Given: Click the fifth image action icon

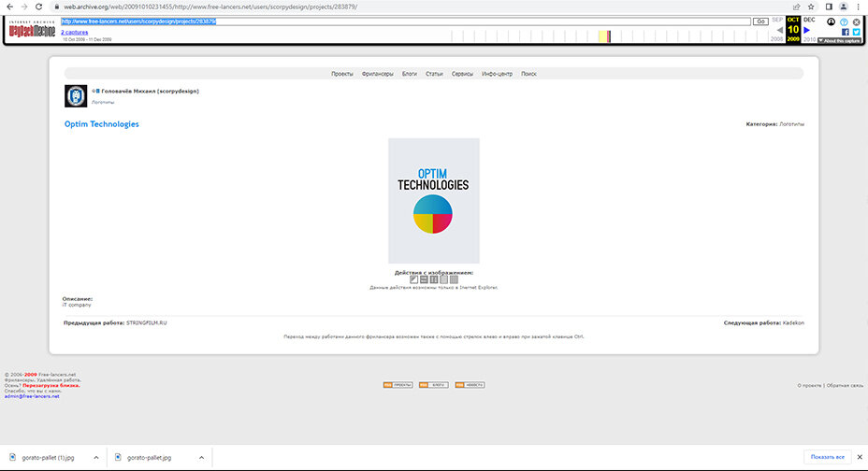Looking at the screenshot, I should [454, 279].
